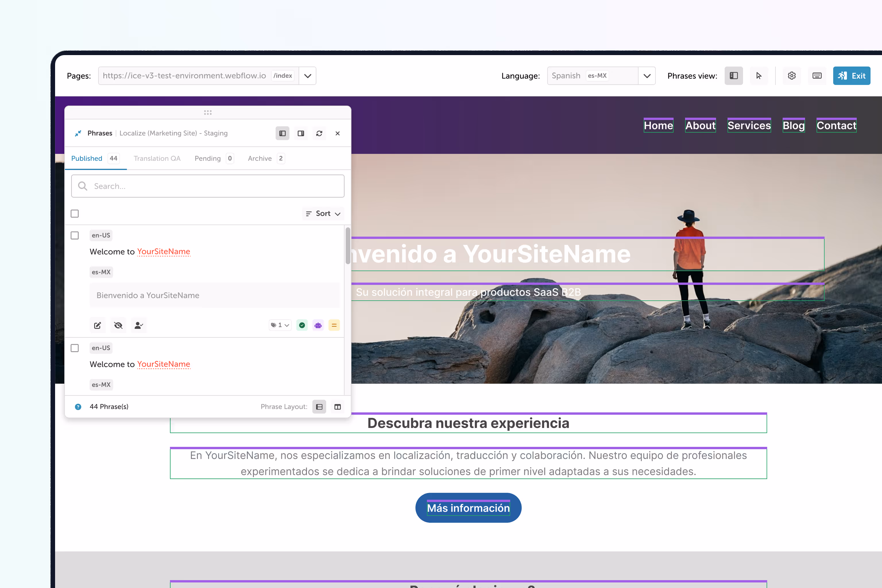
Task: Click the Más información button
Action: (x=468, y=508)
